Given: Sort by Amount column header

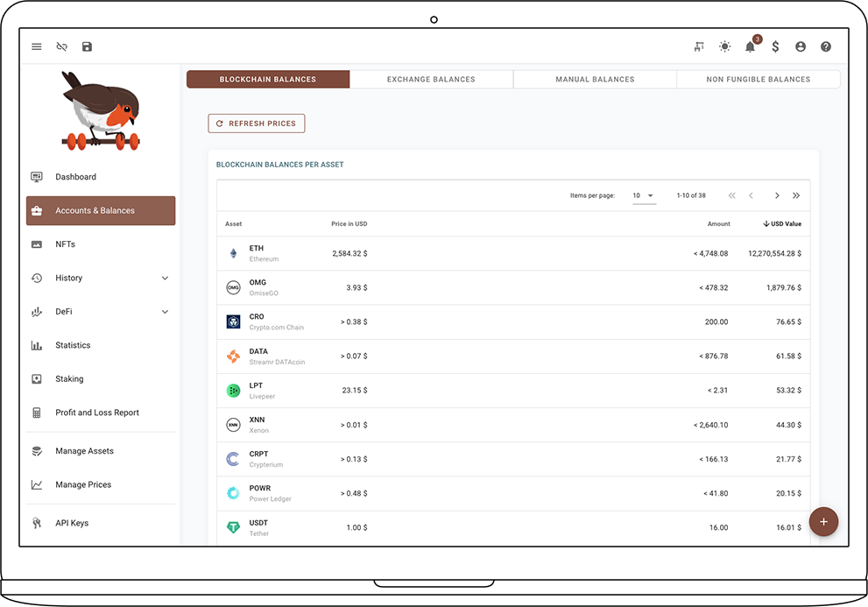Looking at the screenshot, I should click(x=718, y=223).
